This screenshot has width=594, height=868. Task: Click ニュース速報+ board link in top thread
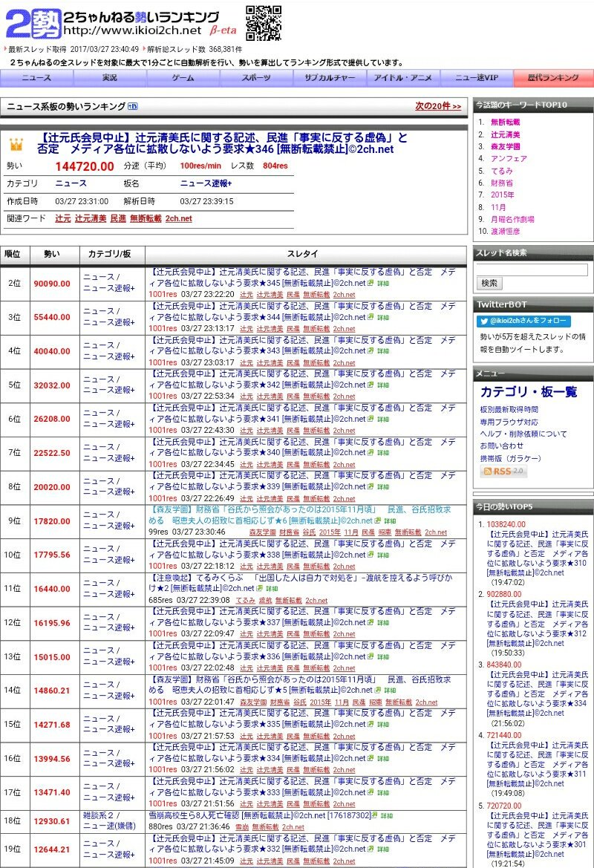coord(206,183)
